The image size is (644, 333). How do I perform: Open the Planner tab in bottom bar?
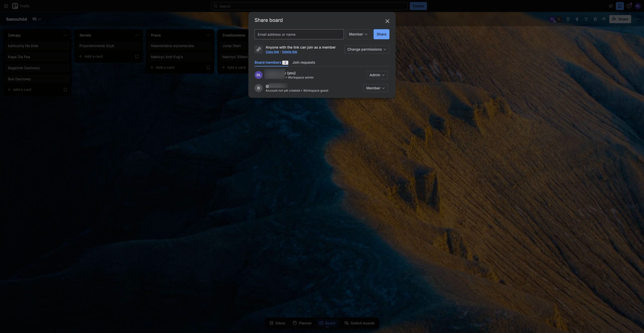click(x=302, y=323)
